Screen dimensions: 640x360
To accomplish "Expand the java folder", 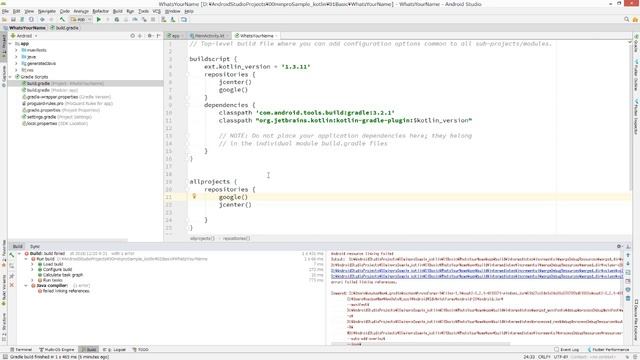I will click(16, 57).
